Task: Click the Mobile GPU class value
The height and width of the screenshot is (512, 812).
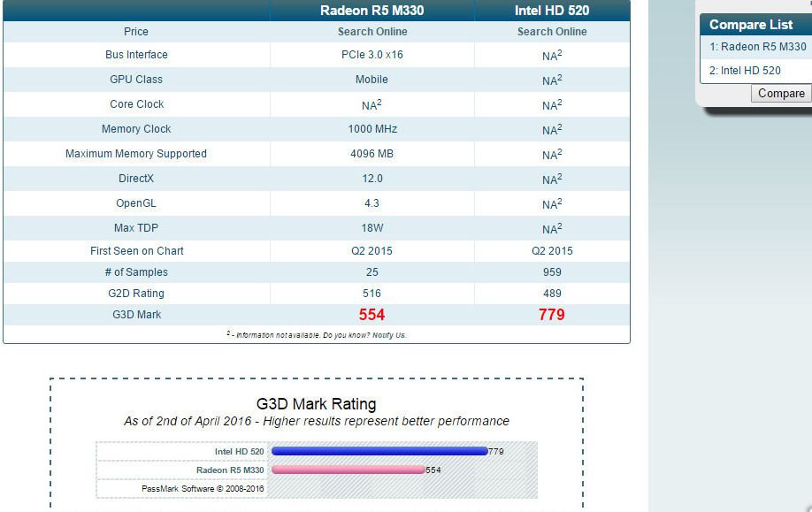Action: 372,80
